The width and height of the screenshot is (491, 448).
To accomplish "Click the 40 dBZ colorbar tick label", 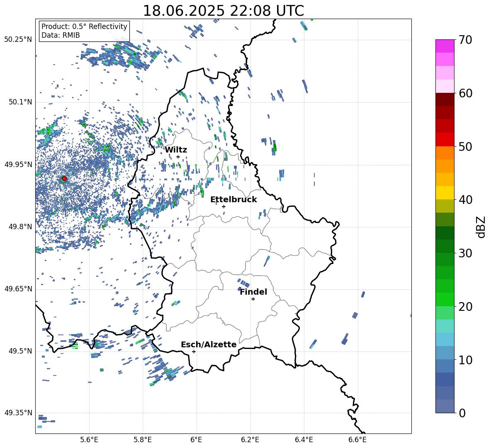I will pos(465,200).
